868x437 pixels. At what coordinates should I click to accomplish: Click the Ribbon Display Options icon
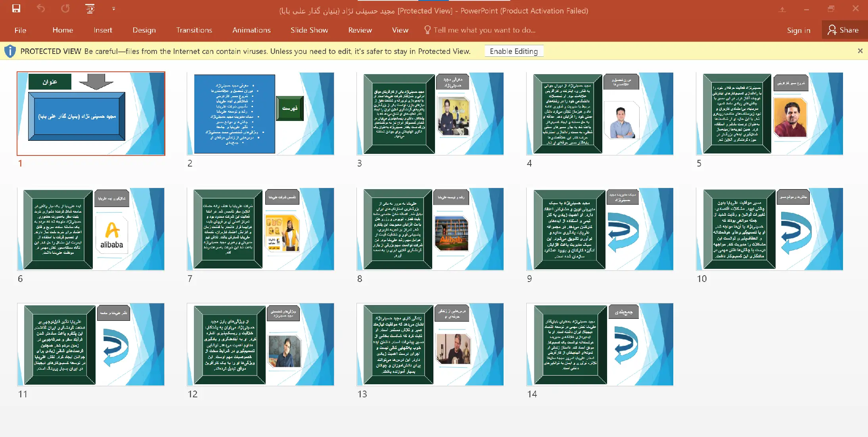point(782,10)
